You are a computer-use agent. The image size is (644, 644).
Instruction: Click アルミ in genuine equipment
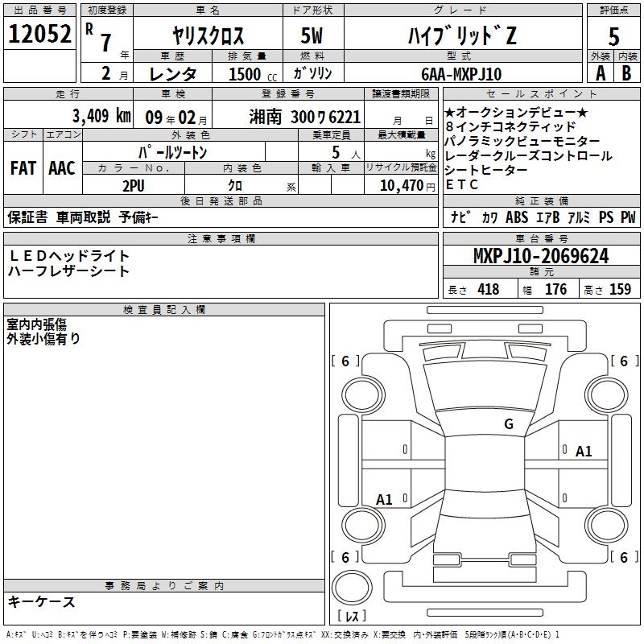579,217
